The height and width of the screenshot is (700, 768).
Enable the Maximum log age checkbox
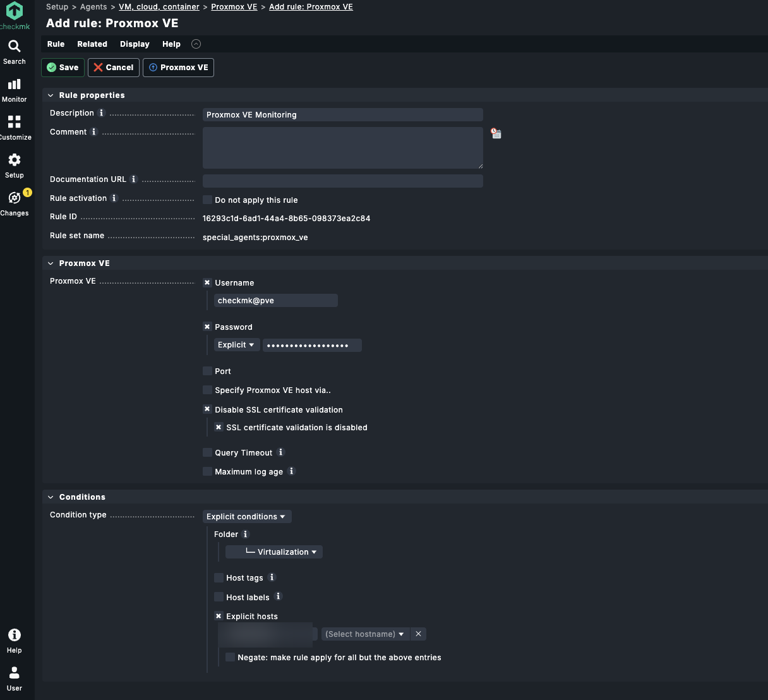pyautogui.click(x=207, y=471)
